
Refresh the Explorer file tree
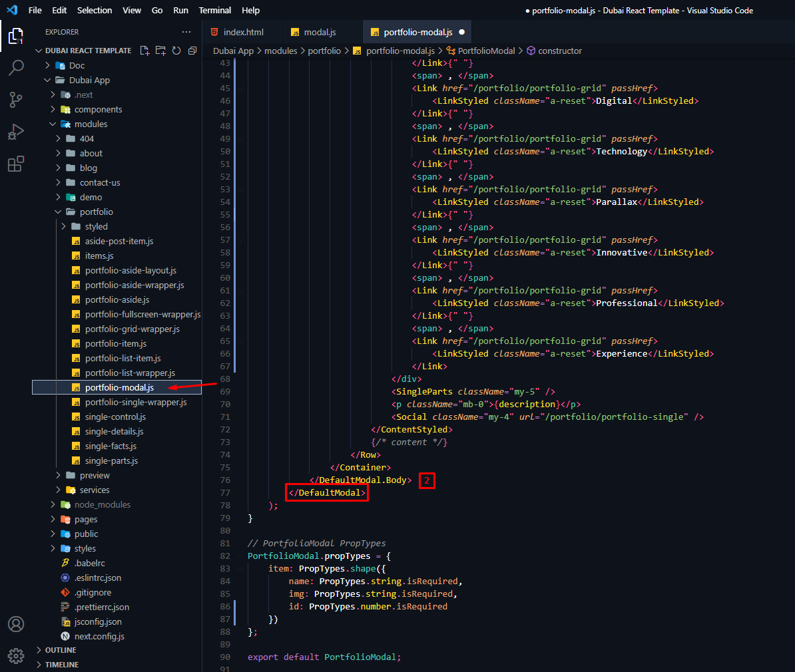coord(176,51)
